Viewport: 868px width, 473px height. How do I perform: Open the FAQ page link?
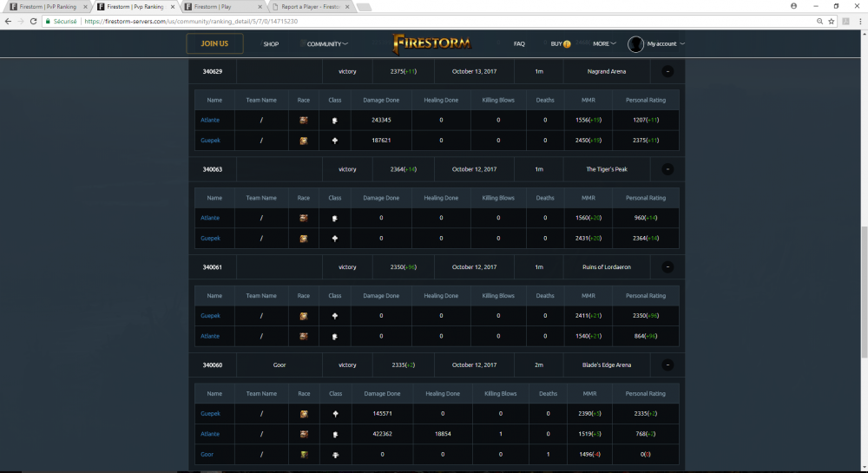(519, 43)
